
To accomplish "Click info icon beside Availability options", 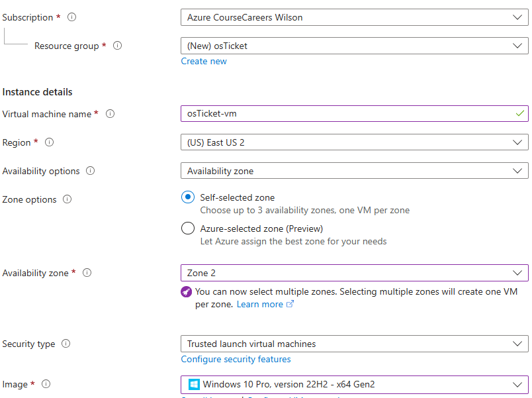I will [90, 171].
